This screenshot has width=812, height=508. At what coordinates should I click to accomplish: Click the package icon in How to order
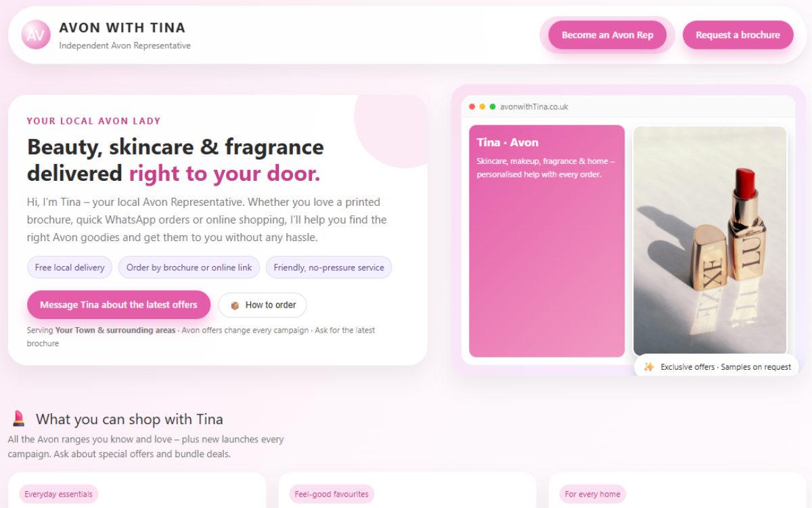(x=235, y=305)
